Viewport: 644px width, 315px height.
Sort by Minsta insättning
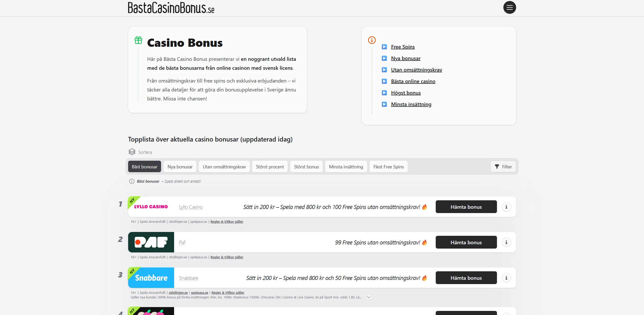pyautogui.click(x=346, y=167)
